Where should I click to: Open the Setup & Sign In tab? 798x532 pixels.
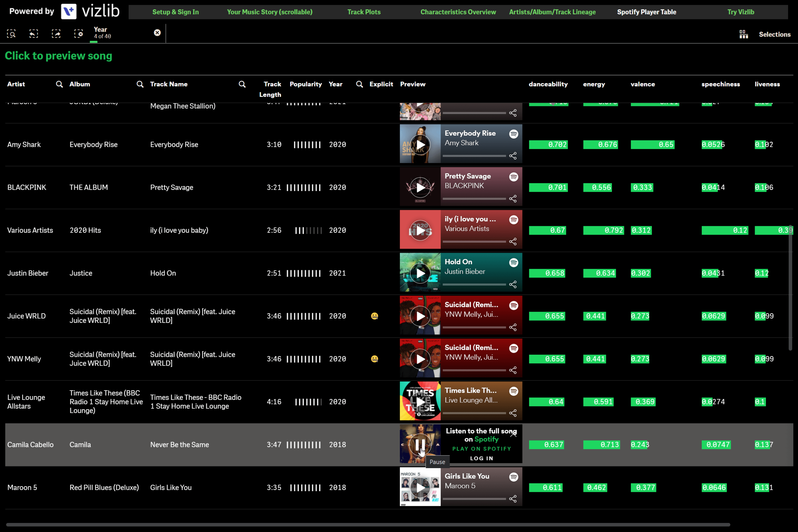[x=175, y=12]
